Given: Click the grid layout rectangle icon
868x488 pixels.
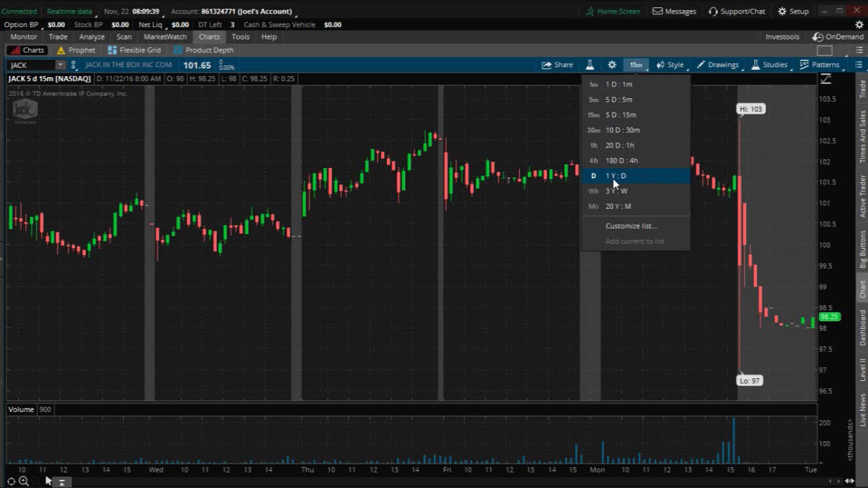Looking at the screenshot, I should pyautogui.click(x=825, y=50).
